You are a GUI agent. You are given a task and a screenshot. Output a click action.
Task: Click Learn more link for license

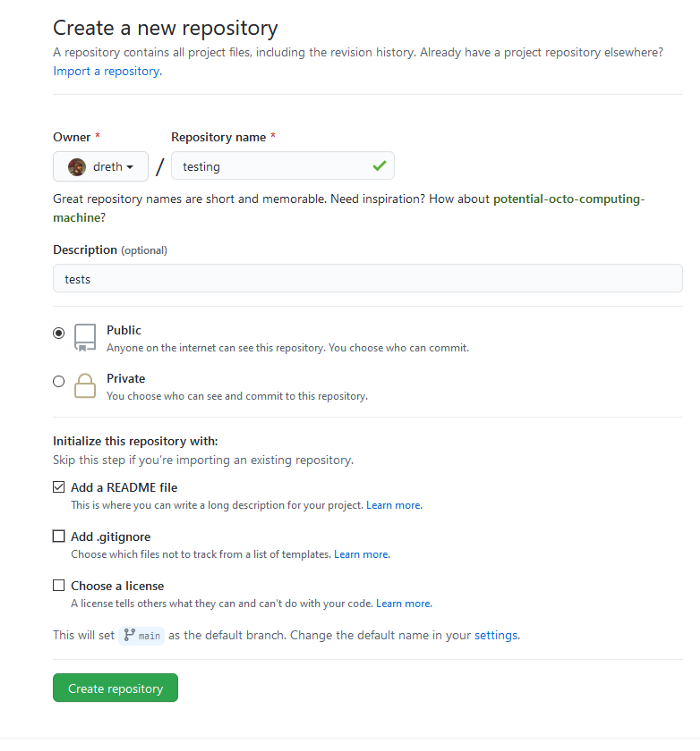click(404, 603)
